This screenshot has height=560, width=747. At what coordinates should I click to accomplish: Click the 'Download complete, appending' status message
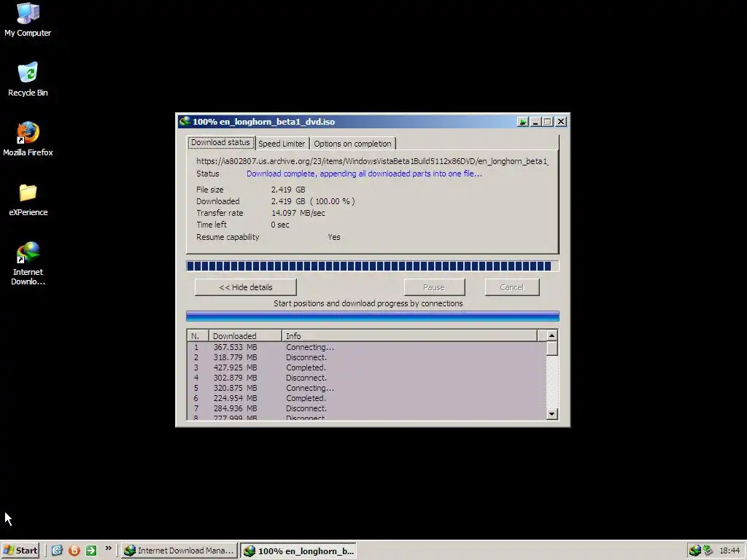364,174
